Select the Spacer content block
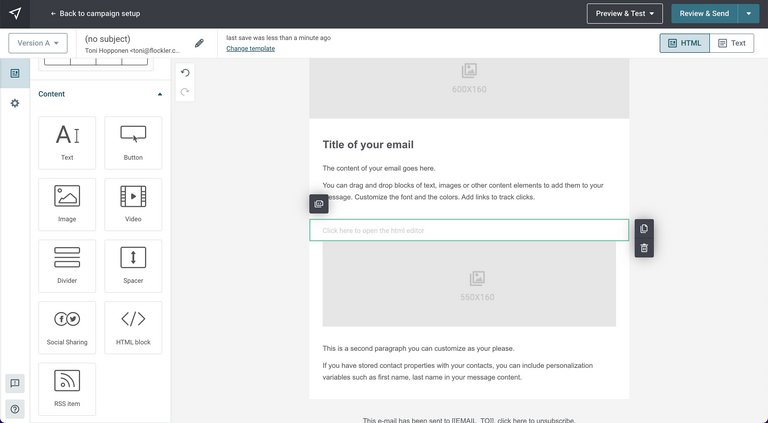 [x=133, y=266]
